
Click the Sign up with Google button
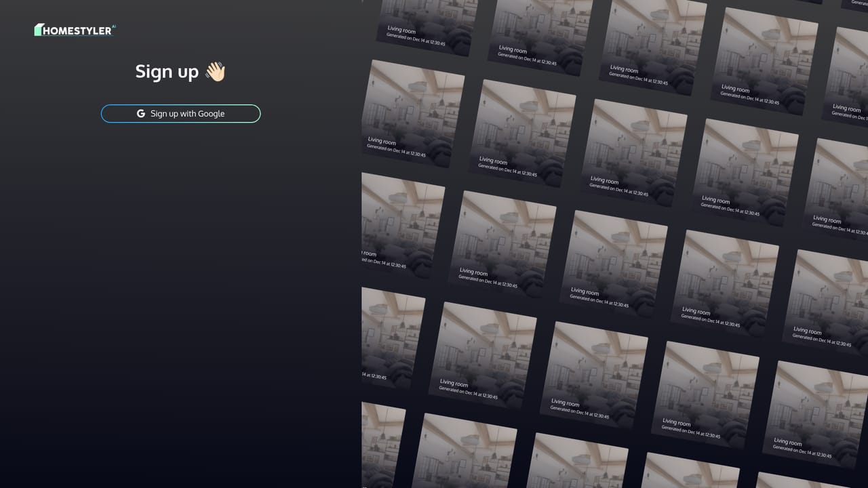[180, 114]
